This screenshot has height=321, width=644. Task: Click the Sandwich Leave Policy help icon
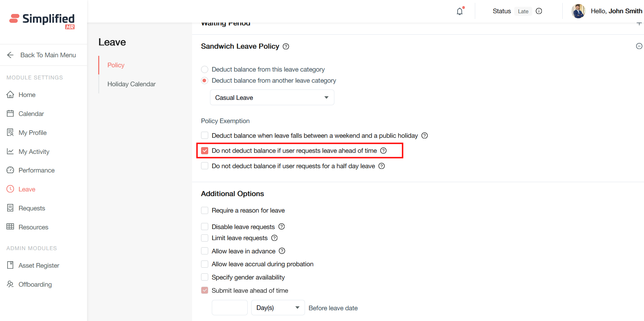click(x=286, y=47)
